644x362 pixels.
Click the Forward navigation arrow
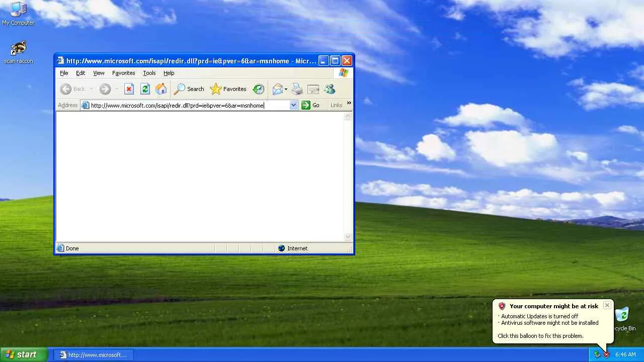[x=105, y=89]
